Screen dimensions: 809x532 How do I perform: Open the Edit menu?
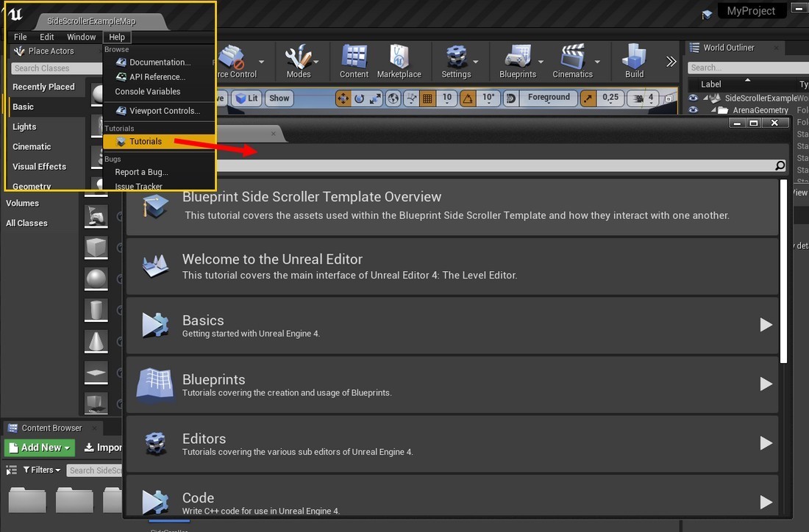[x=47, y=37]
